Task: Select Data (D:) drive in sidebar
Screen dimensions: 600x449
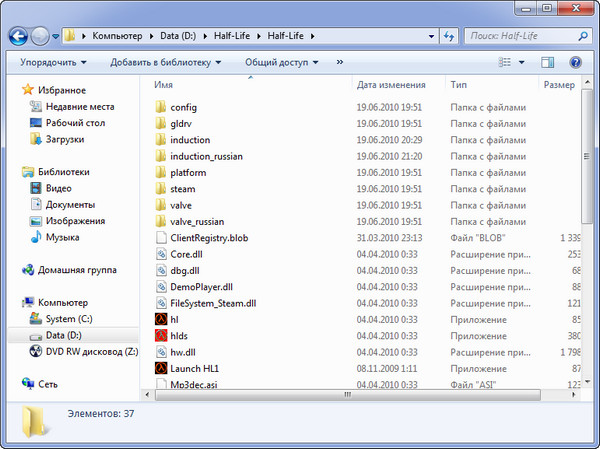Action: [x=64, y=335]
